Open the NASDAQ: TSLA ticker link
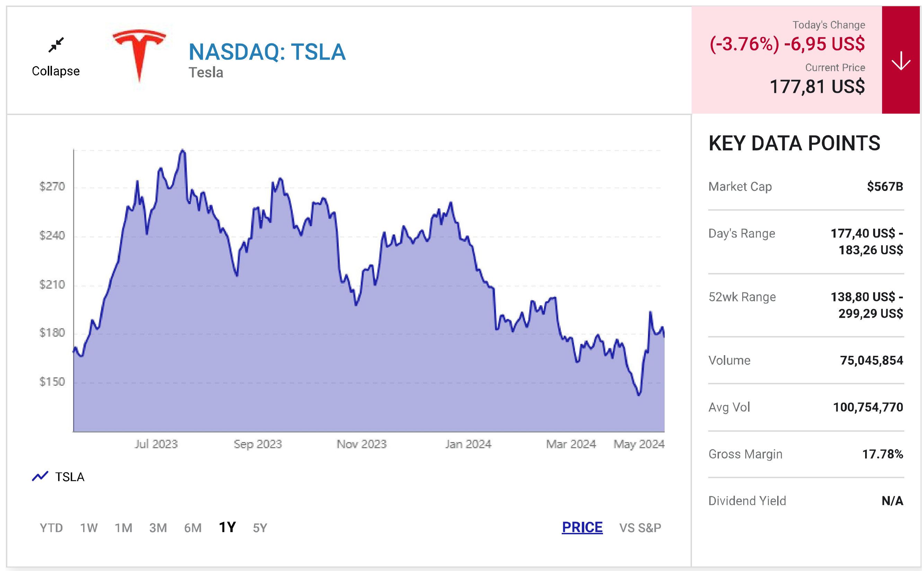Viewport: 924px width, 571px height. tap(267, 52)
